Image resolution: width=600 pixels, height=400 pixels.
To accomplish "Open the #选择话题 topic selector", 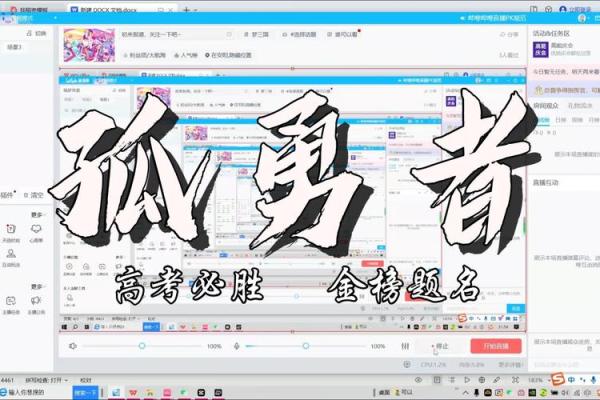I will (x=300, y=34).
